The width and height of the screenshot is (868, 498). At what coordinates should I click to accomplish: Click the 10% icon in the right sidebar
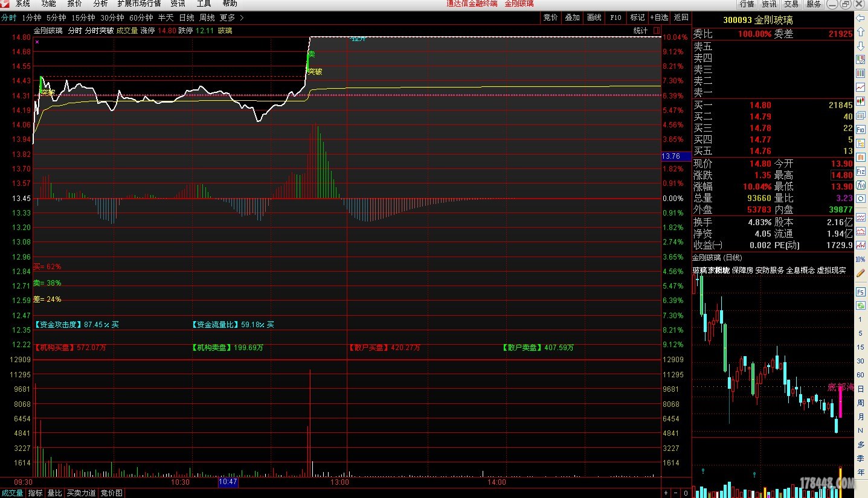[860, 259]
